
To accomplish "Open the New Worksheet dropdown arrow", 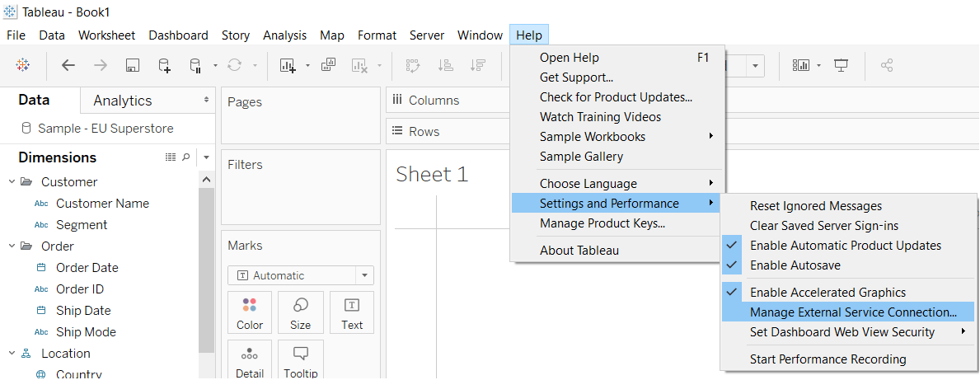I will [307, 66].
